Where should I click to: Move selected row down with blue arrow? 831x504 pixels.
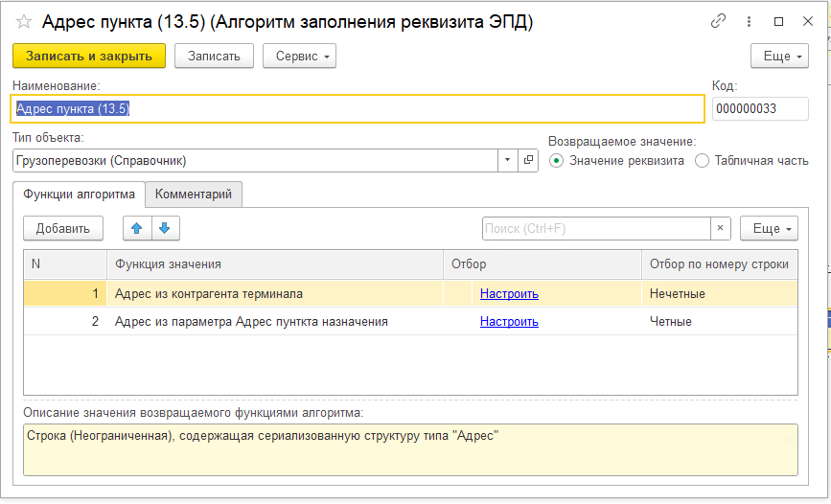tap(165, 228)
